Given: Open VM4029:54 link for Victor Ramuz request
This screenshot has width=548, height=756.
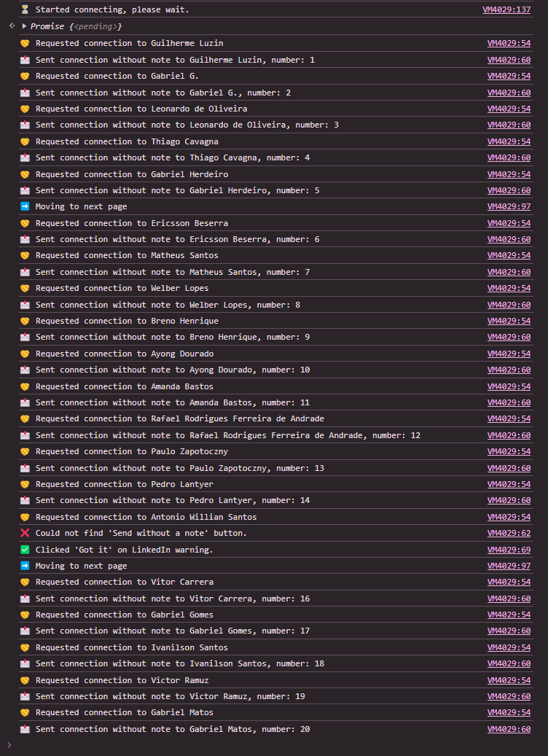Looking at the screenshot, I should (509, 680).
